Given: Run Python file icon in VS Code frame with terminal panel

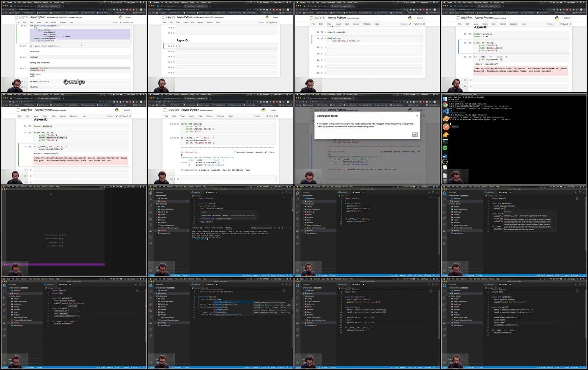Looking at the screenshot, I should tap(282, 192).
